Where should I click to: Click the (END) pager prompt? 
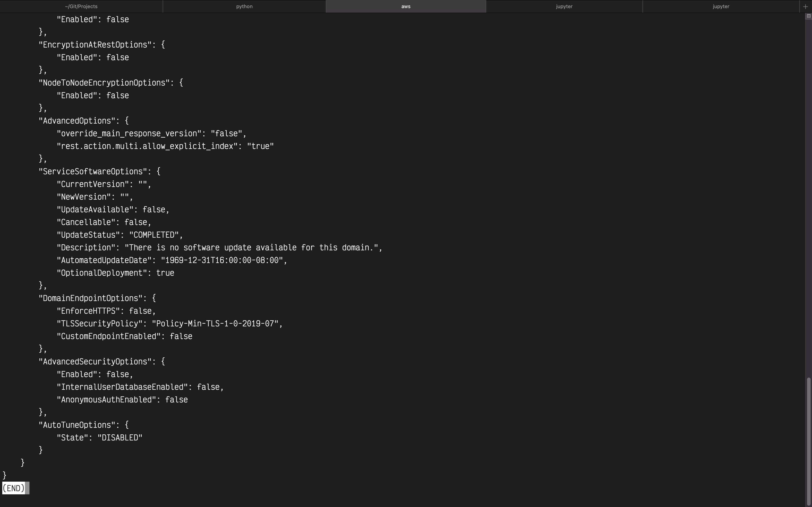coord(14,488)
